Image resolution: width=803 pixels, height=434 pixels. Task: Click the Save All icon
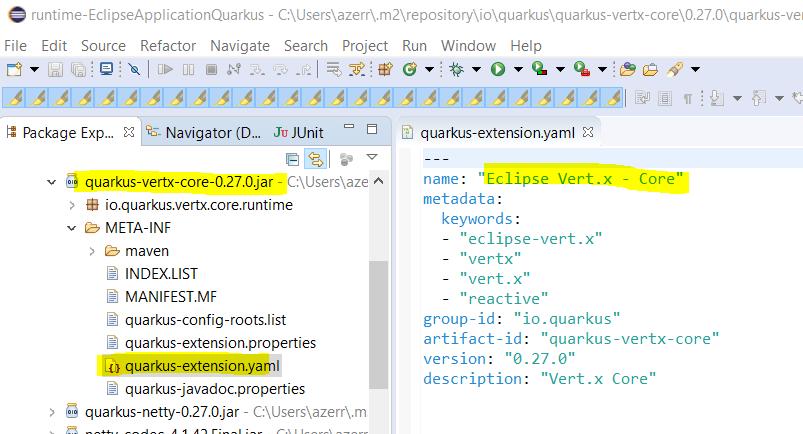point(78,69)
